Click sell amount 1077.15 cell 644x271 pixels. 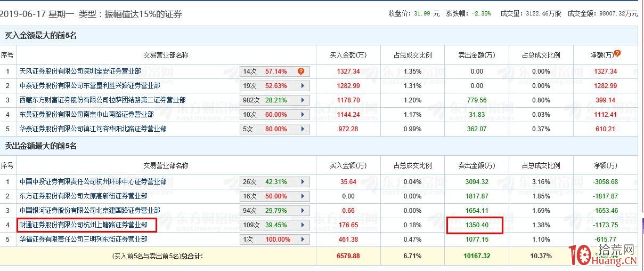(x=477, y=240)
